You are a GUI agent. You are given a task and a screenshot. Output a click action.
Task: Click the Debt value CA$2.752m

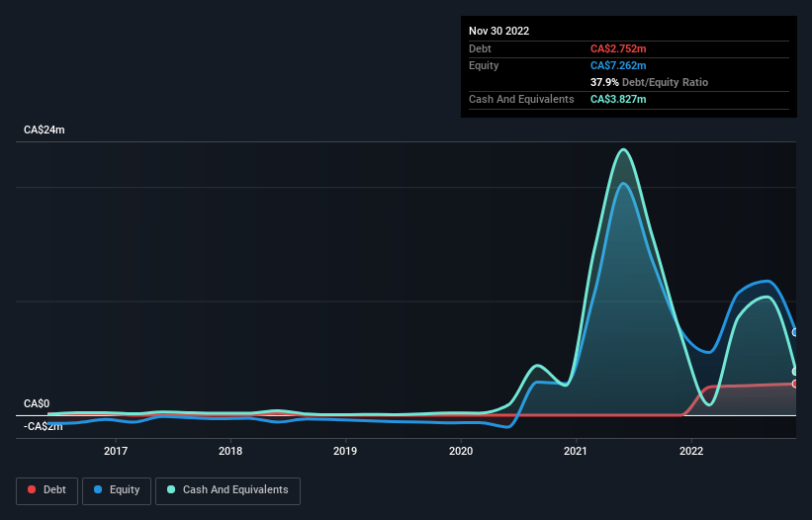pos(618,48)
